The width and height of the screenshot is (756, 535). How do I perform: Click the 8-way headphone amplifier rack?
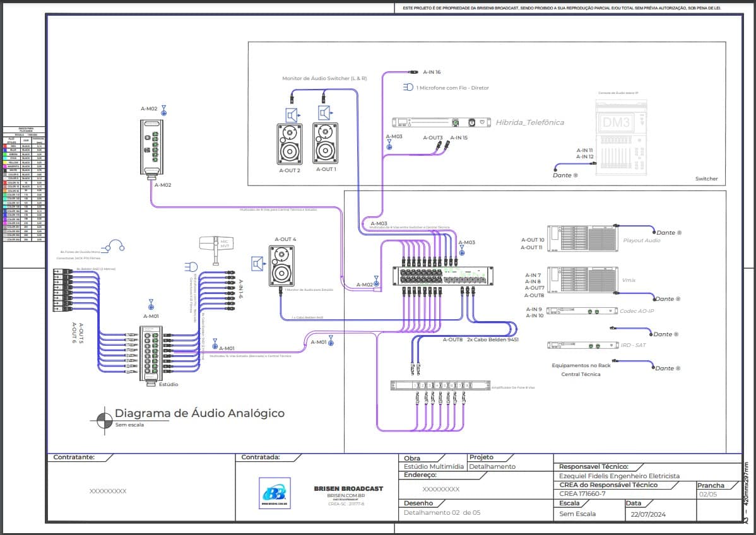tap(440, 385)
